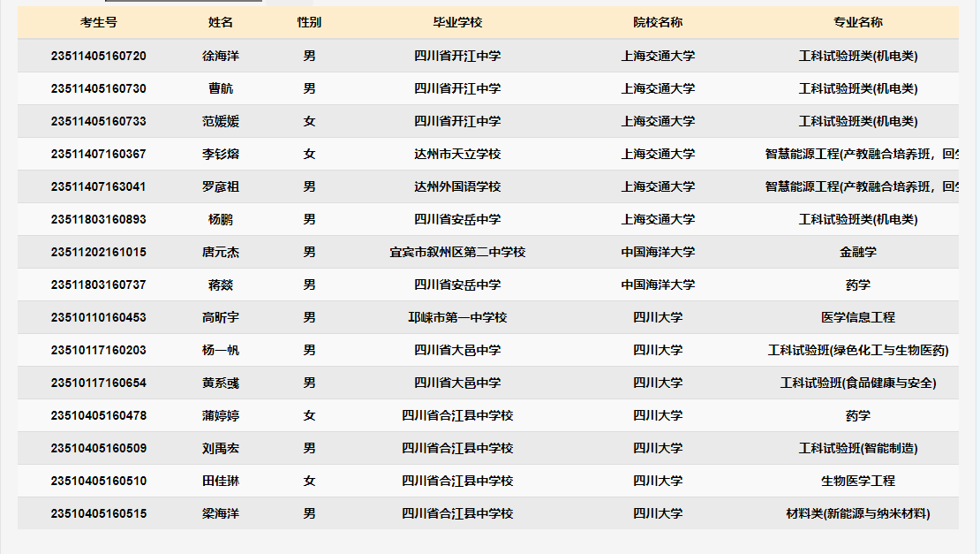
Task: Click the 姓名 column header
Action: coord(221,22)
